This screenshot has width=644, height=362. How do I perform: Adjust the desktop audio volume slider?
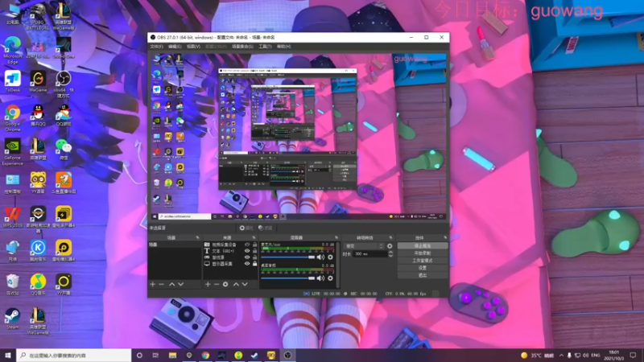point(287,278)
